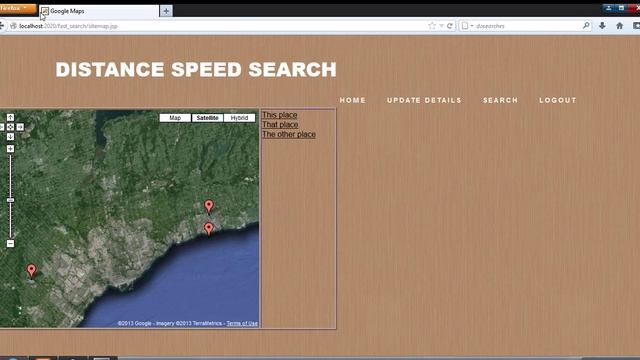Click the upper-right red map marker
The image size is (640, 360).
point(209,207)
